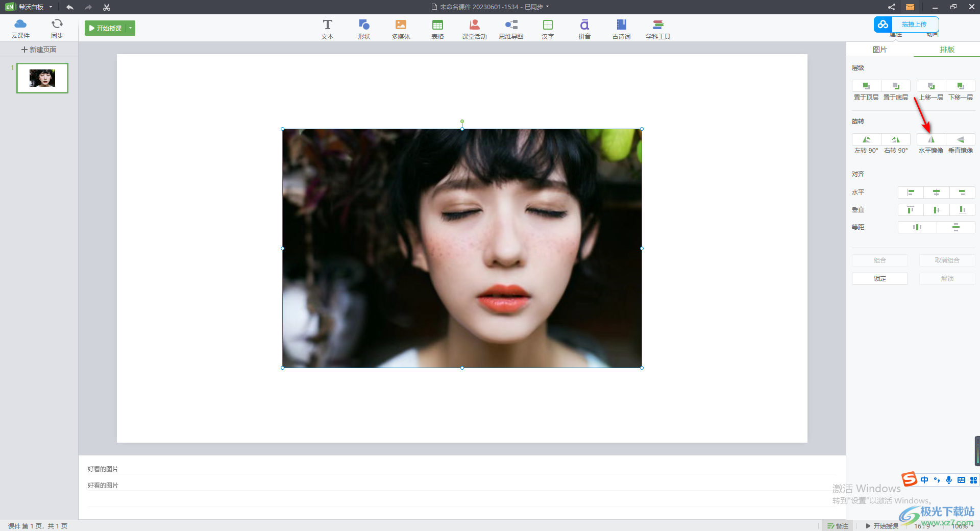Click the scissors cut icon

[107, 7]
